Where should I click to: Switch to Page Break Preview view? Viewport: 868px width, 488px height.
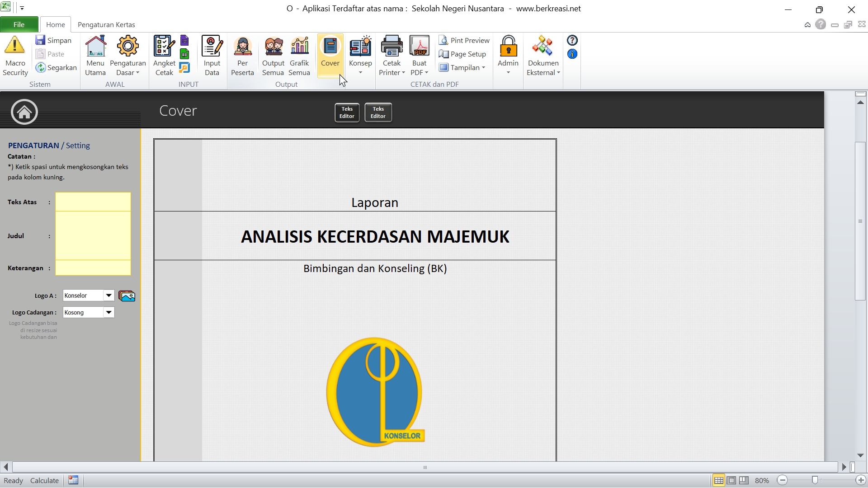(x=744, y=480)
